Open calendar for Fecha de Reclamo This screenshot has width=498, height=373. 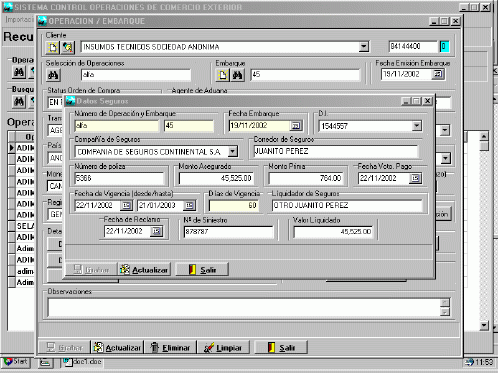click(x=156, y=231)
